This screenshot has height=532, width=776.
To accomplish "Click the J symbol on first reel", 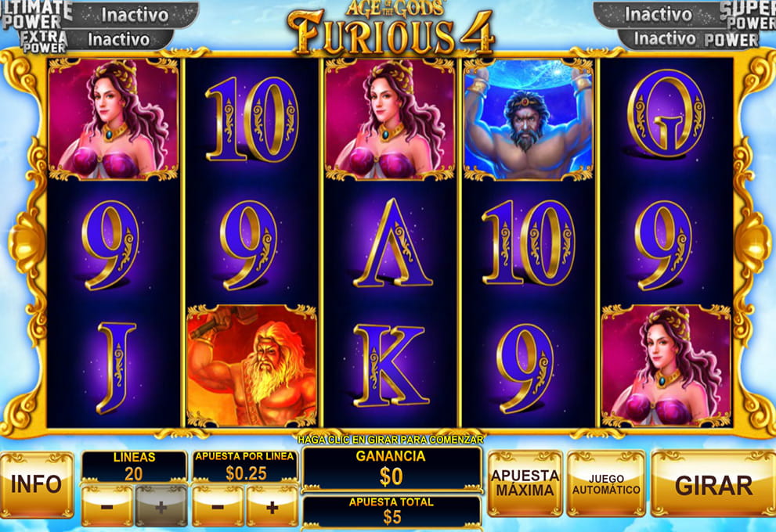I will 115,368.
